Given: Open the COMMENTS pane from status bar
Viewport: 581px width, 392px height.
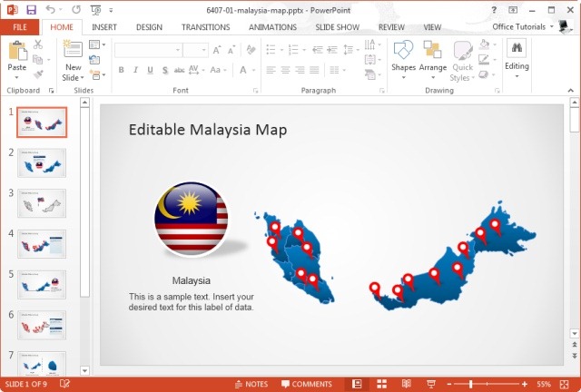Looking at the screenshot, I should coord(307,384).
